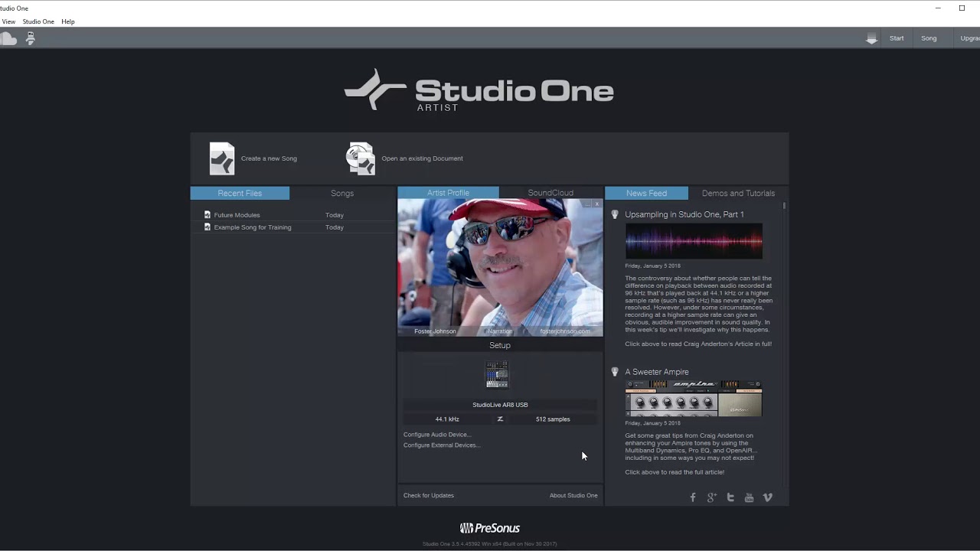Open the Future Modules recent file
The width and height of the screenshot is (980, 551).
click(x=293, y=215)
